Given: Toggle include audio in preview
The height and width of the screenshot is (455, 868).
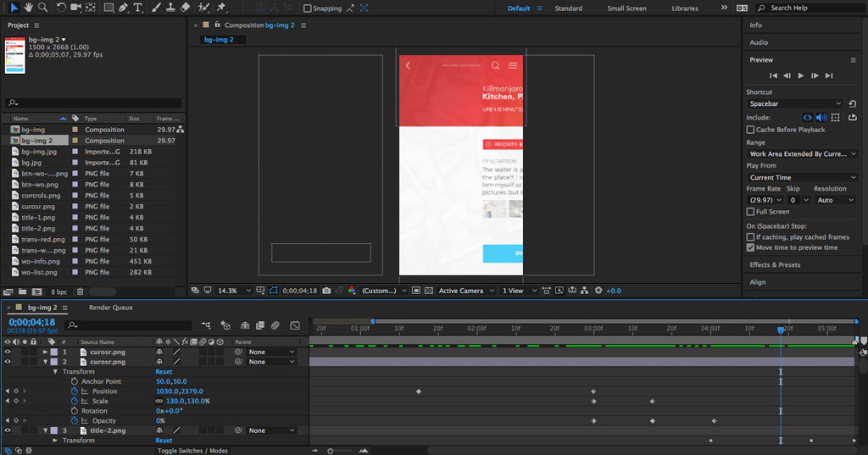Looking at the screenshot, I should click(x=821, y=117).
